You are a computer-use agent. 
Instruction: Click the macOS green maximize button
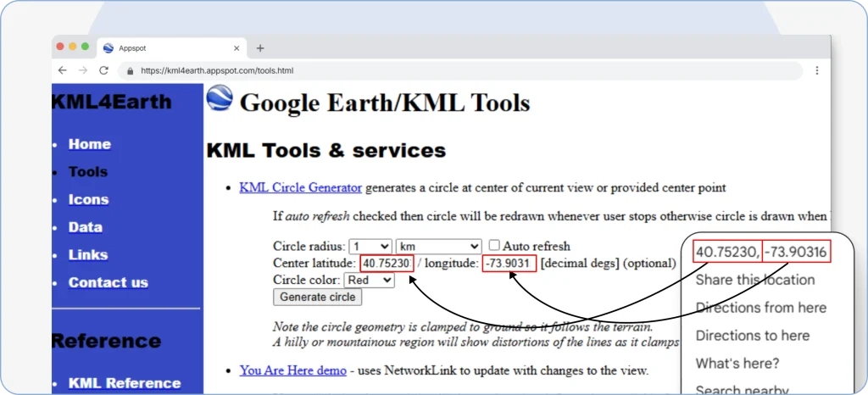(85, 47)
